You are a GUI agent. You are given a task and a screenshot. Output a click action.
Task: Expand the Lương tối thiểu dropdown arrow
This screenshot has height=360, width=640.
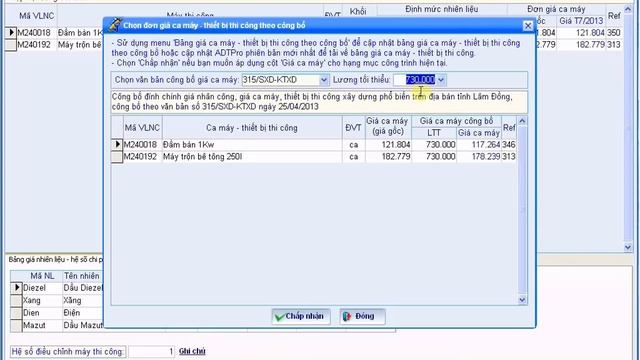point(441,80)
